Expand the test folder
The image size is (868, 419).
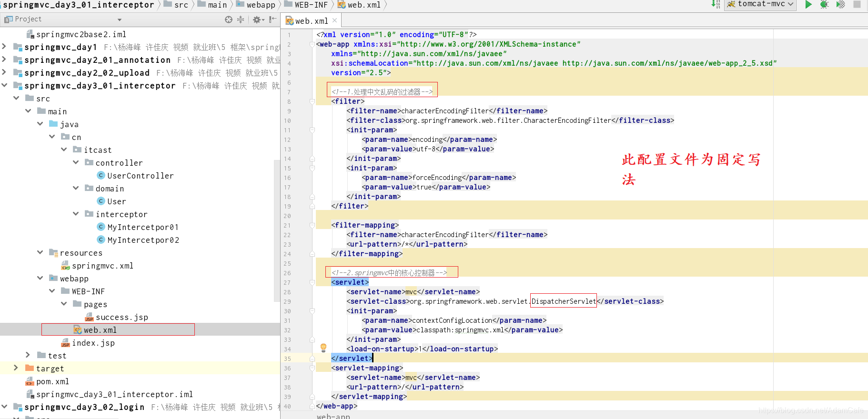click(28, 355)
